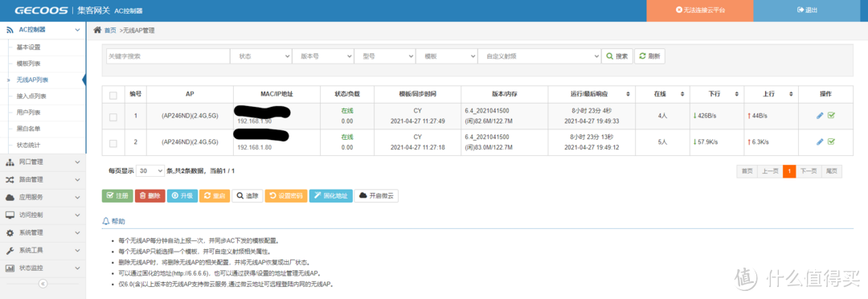
Task: Expand the 状态监控 sidebar section
Action: click(77, 268)
